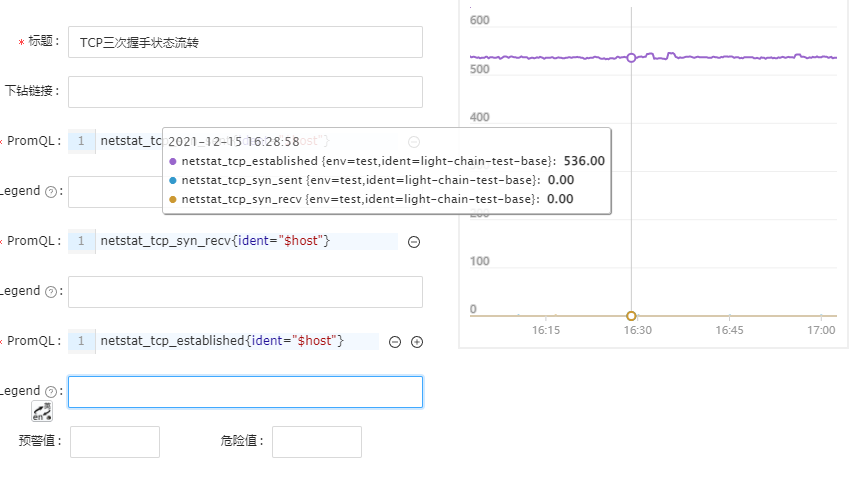The width and height of the screenshot is (860, 477).
Task: Click the 标题 field containing TCP三次握手状态流转
Action: click(x=245, y=42)
